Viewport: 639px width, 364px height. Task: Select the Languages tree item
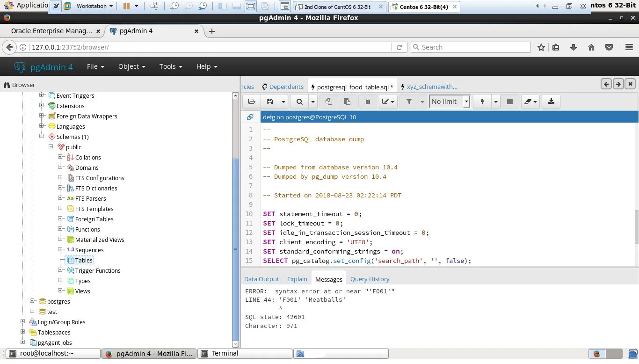[66, 126]
